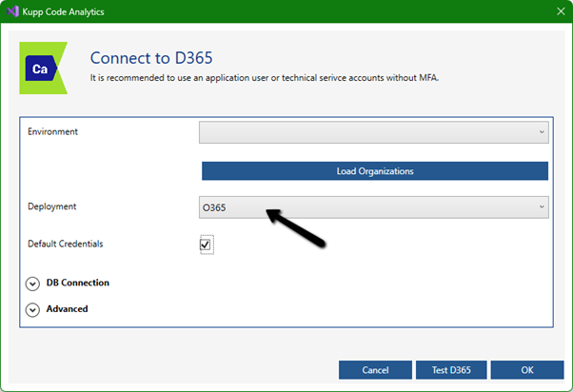This screenshot has height=392, width=573.
Task: Click the Deployment field label
Action: coord(52,206)
